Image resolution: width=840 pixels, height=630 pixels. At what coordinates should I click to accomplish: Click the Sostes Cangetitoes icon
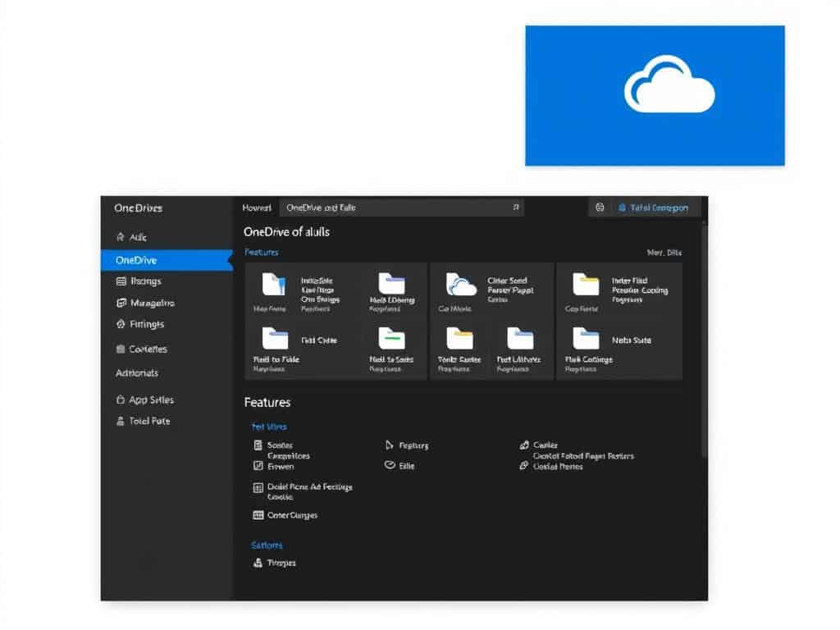[x=258, y=445]
